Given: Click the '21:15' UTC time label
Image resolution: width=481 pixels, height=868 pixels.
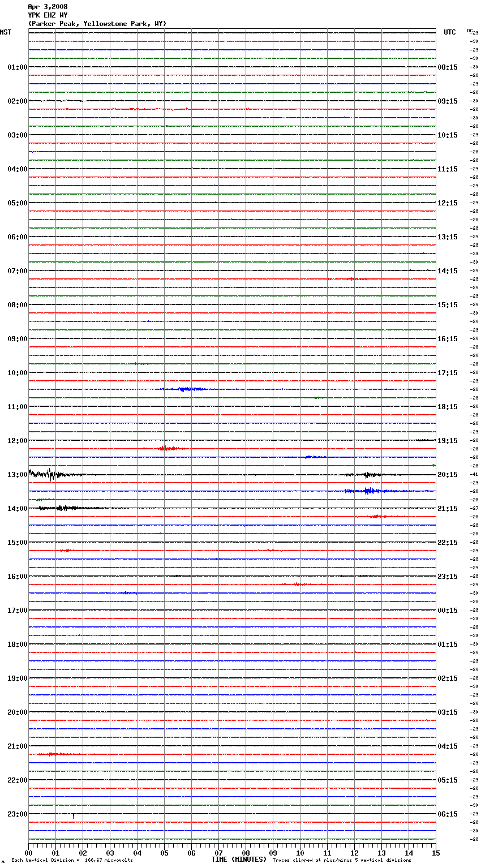Looking at the screenshot, I should [448, 509].
